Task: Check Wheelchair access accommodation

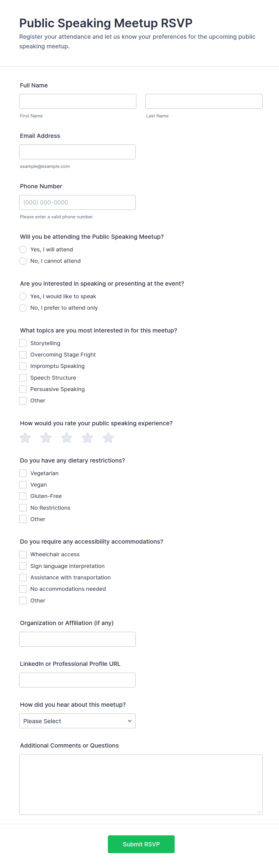Action: [23, 554]
